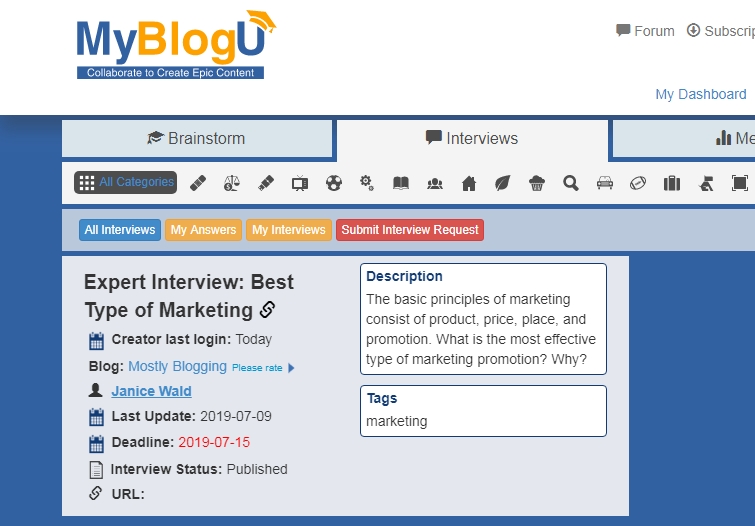This screenshot has width=755, height=526.
Task: Open the Expert Interview: Best Type of Marketing title
Action: click(189, 296)
